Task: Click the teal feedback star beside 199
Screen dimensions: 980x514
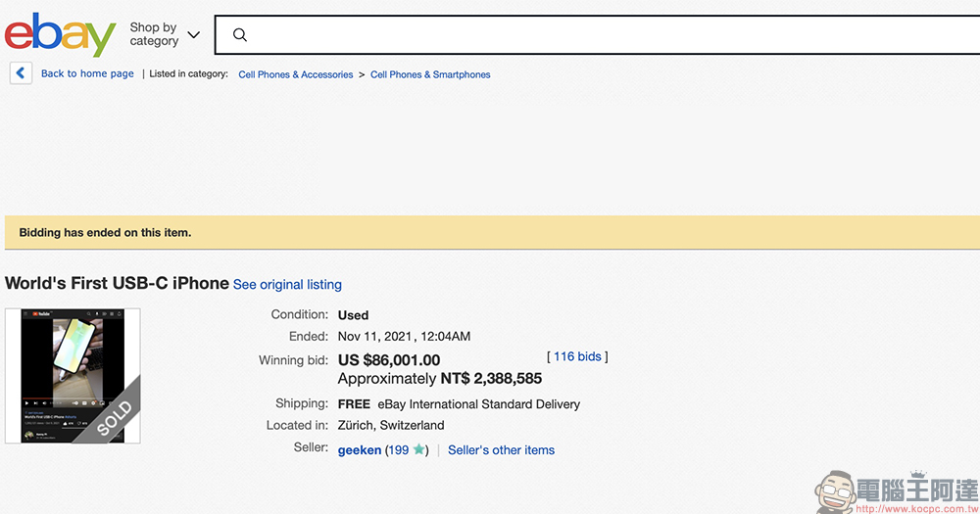Action: [419, 450]
